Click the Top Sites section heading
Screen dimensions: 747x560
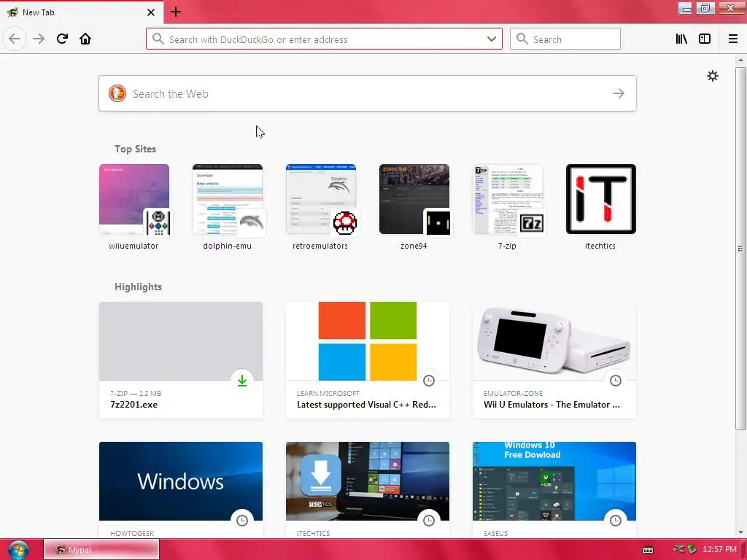click(135, 149)
